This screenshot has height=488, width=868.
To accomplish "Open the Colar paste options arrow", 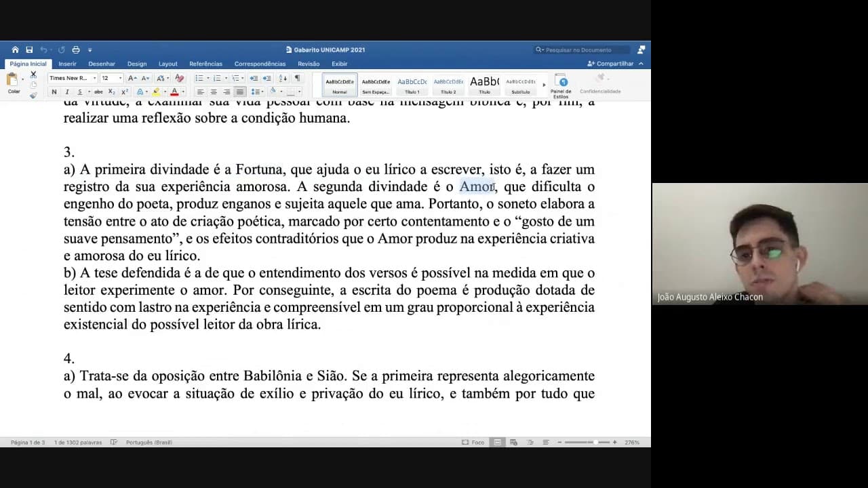I will [22, 79].
